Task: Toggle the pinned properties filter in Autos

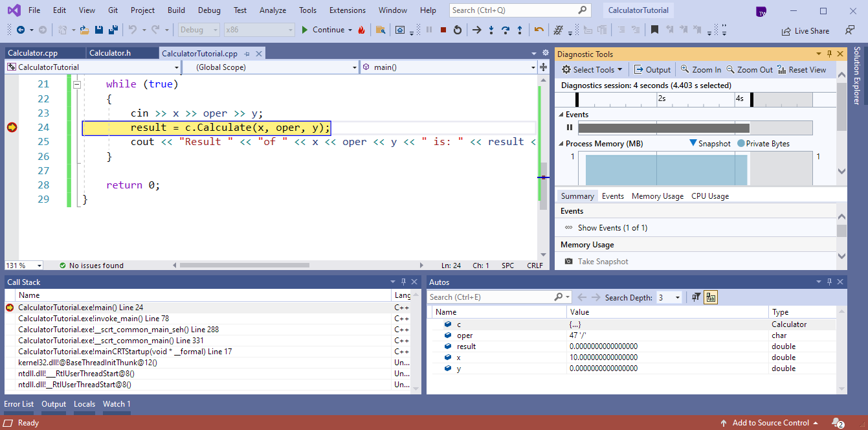Action: [x=696, y=297]
